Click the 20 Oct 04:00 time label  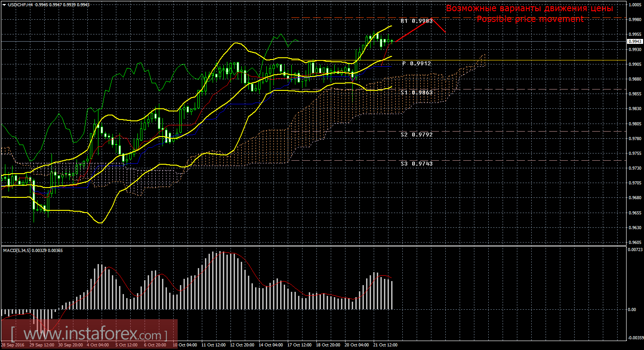click(x=356, y=345)
